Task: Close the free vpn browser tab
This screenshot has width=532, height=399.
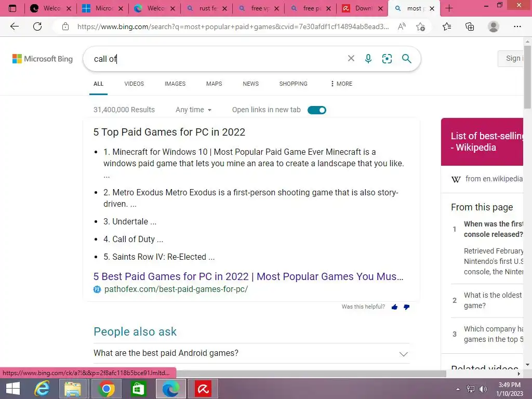Action: coord(276,9)
